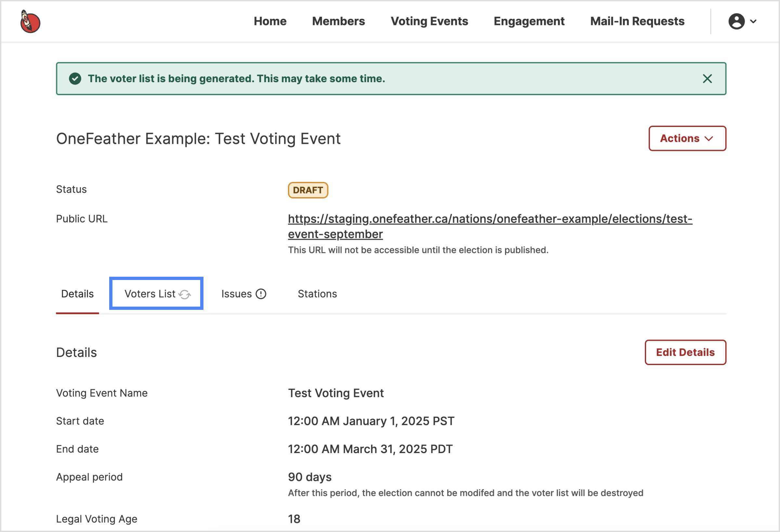Select the start date January 1, 2025 text
The image size is (780, 532).
[x=371, y=421]
